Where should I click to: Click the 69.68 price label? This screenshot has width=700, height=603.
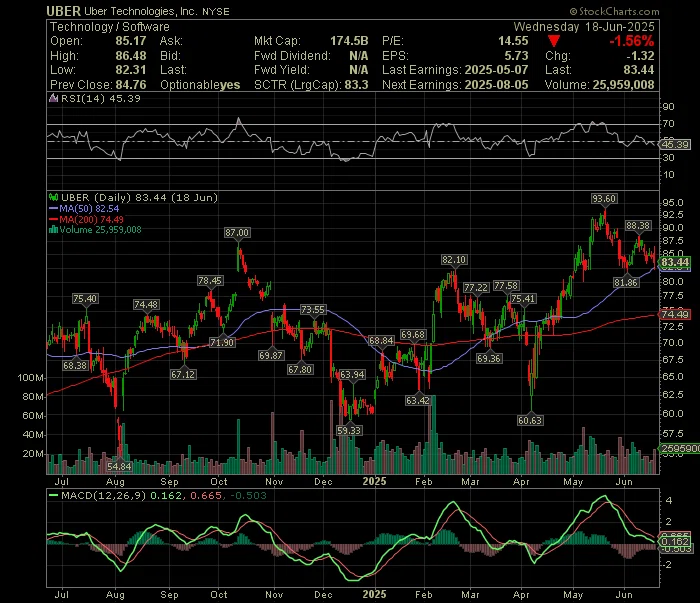tap(413, 335)
